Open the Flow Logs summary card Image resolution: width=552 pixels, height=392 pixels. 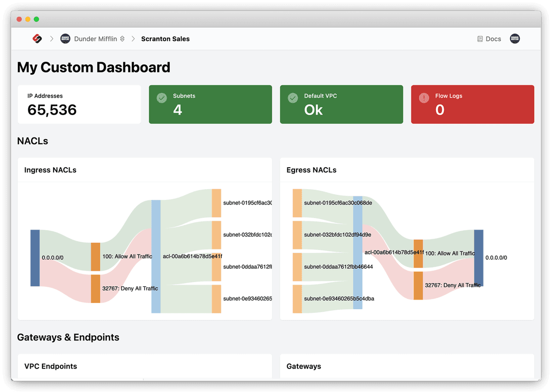(472, 104)
